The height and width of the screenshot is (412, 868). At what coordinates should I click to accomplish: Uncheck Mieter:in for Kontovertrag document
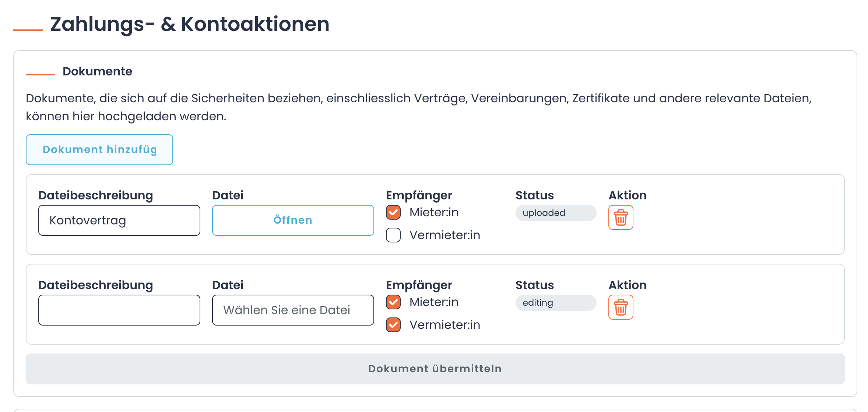pos(393,212)
